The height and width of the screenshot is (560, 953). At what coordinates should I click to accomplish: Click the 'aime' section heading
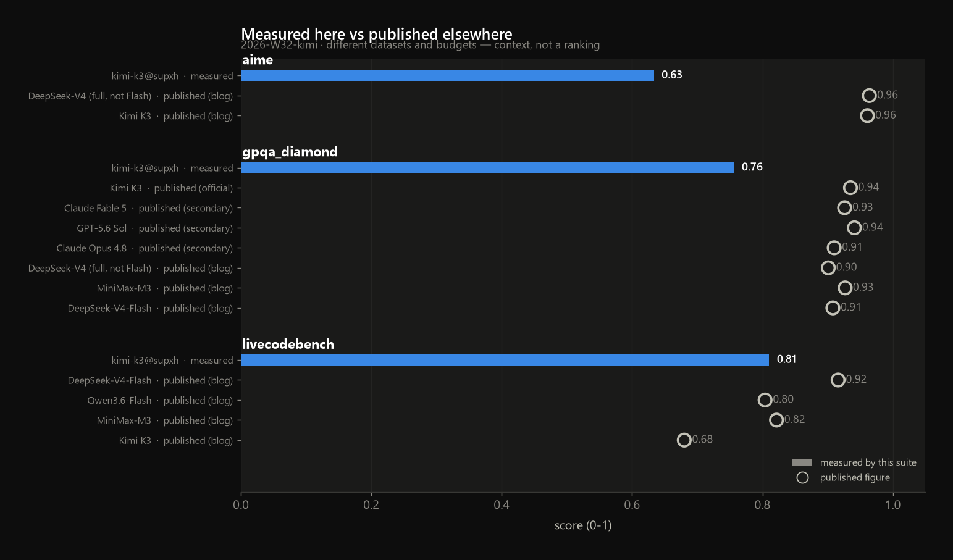click(258, 60)
